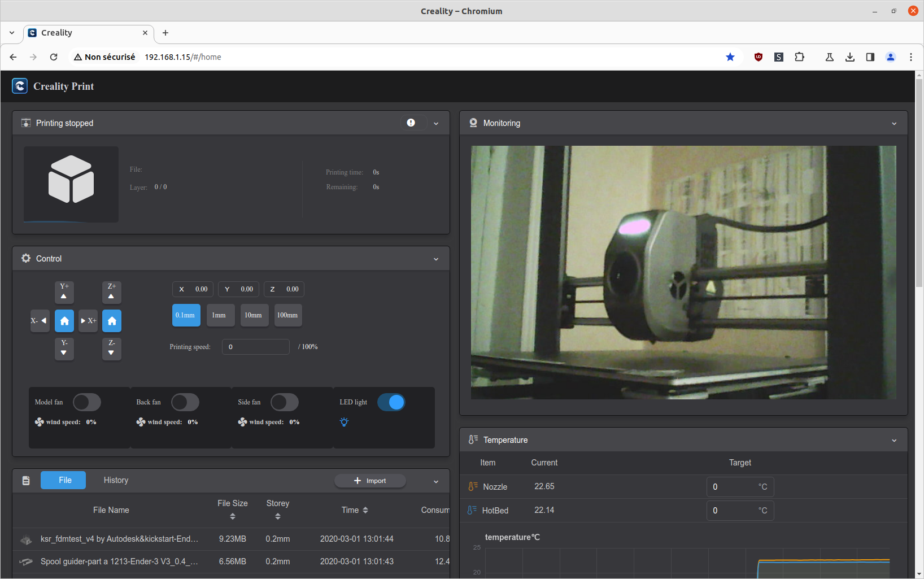Collapse the Temperature panel chevron
Viewport: 924px width, 579px height.
point(894,440)
